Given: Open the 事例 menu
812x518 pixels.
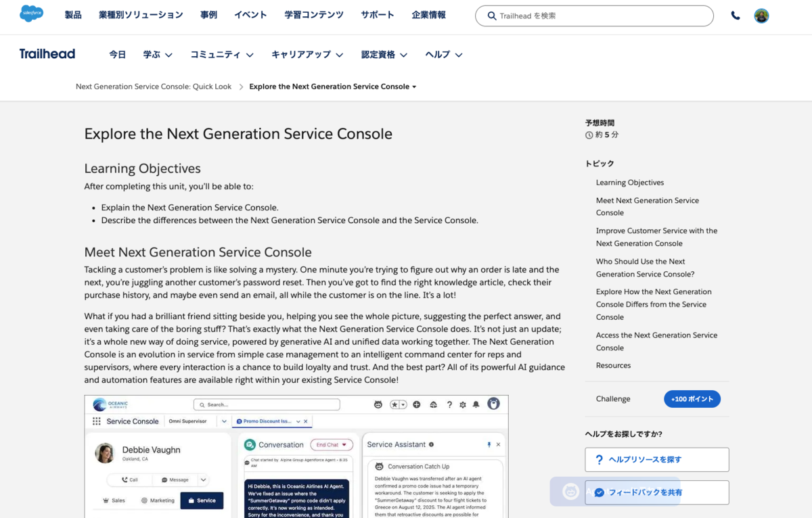Looking at the screenshot, I should click(209, 15).
